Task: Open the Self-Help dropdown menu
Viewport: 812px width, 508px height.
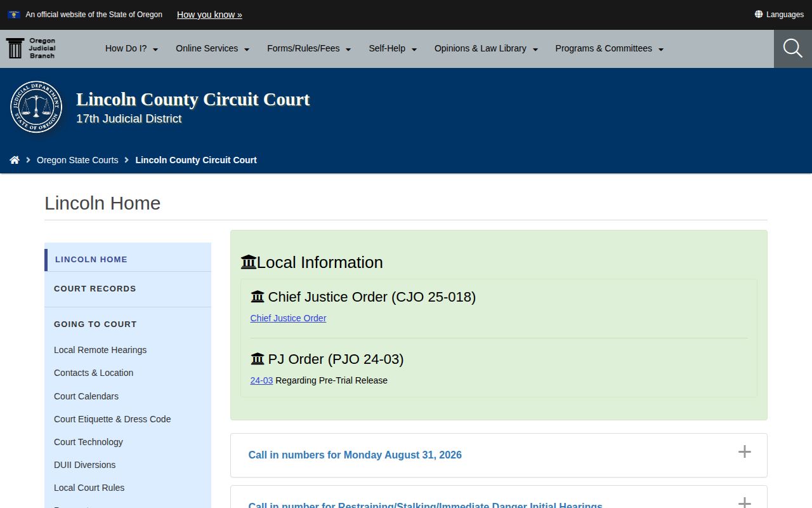Action: point(393,48)
